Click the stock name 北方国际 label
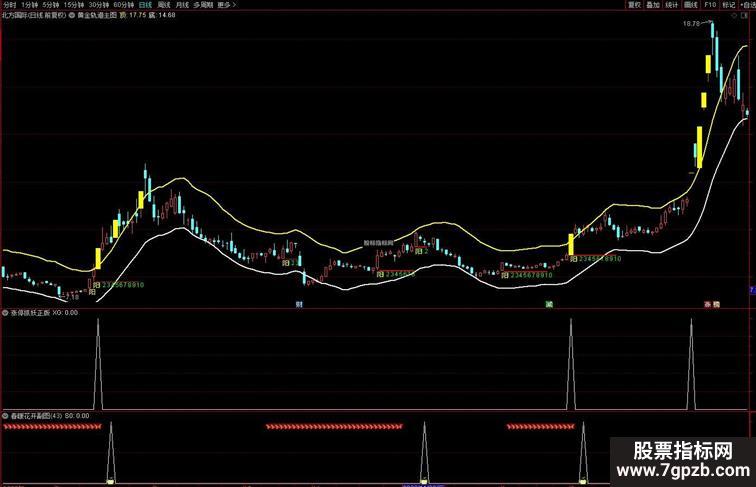The image size is (756, 487). (x=14, y=15)
